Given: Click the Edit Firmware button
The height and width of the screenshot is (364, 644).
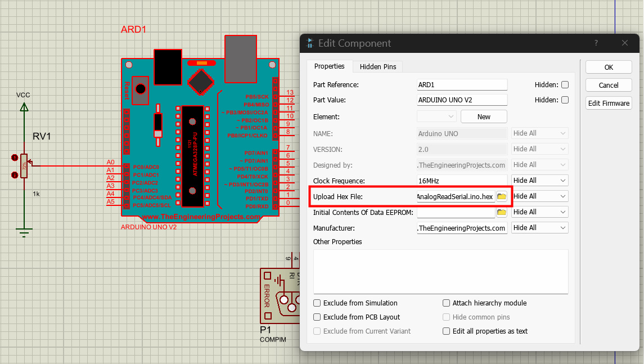Looking at the screenshot, I should tap(609, 104).
